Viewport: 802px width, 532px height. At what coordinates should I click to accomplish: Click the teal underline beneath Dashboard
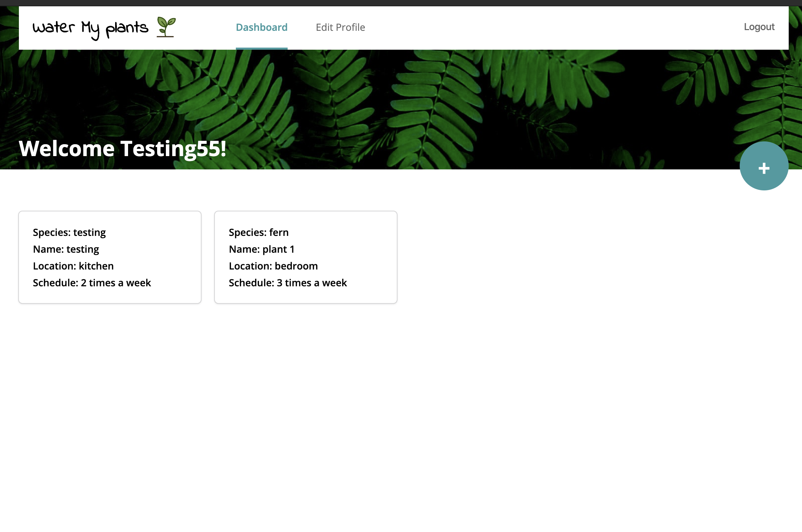pos(261,48)
